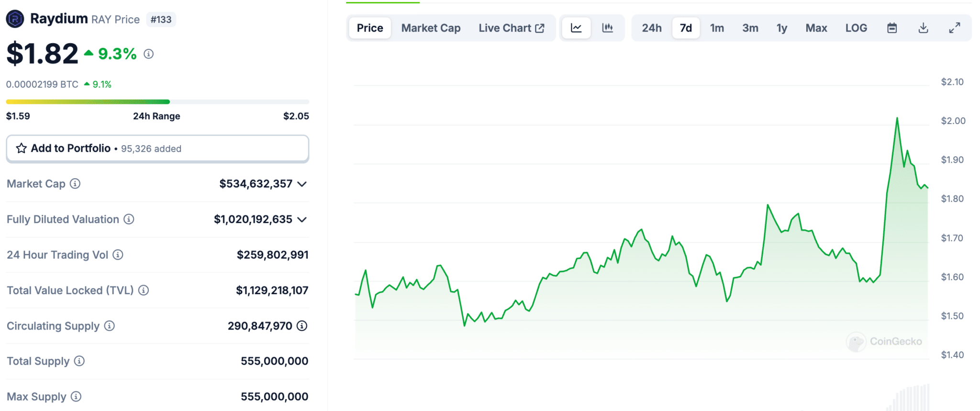This screenshot has height=411, width=980.
Task: Download chart data icon
Action: [924, 28]
